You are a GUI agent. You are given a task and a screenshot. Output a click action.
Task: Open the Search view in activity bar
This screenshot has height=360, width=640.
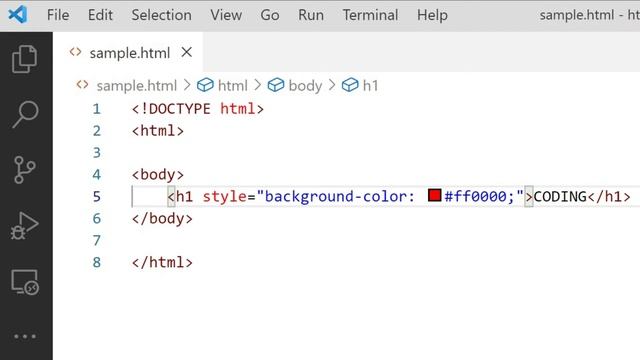25,114
